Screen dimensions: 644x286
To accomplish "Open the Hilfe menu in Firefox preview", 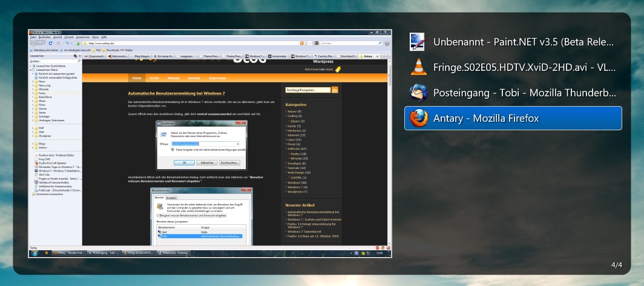I will (104, 37).
